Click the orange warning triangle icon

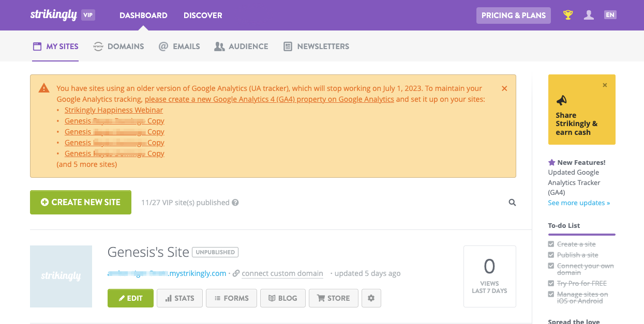(44, 88)
